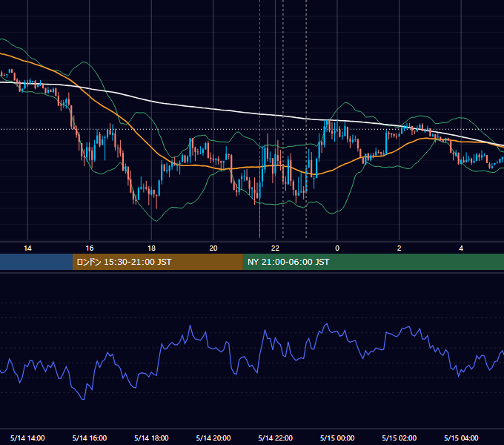Click the 5/14 16:00 time label
This screenshot has height=445, width=504.
(x=90, y=438)
